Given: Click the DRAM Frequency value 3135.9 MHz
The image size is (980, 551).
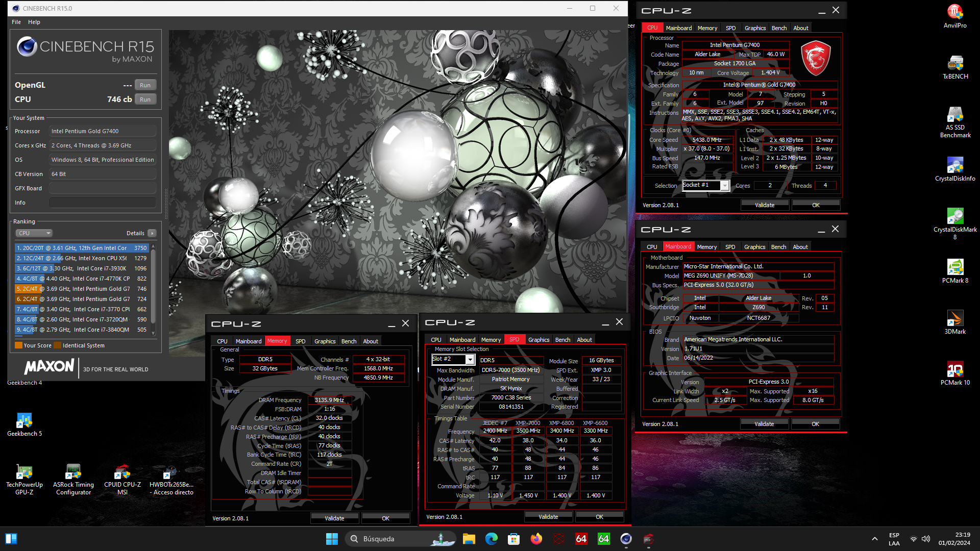Looking at the screenshot, I should point(329,400).
